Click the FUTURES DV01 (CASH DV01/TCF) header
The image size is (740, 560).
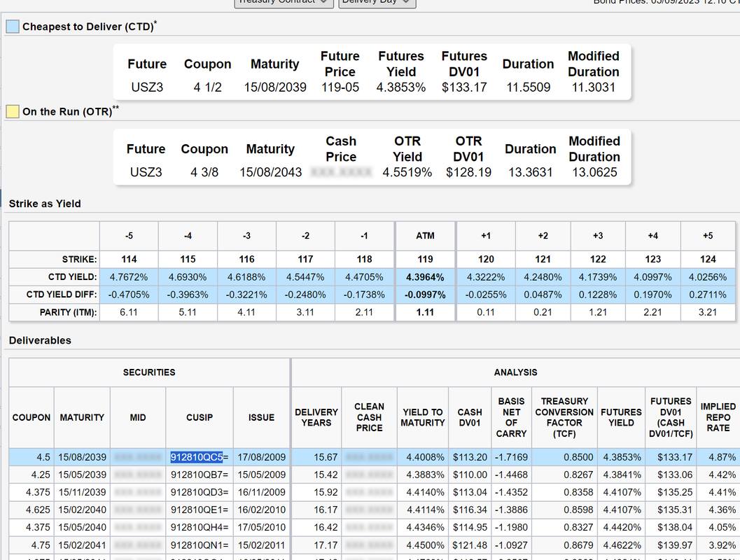click(671, 417)
